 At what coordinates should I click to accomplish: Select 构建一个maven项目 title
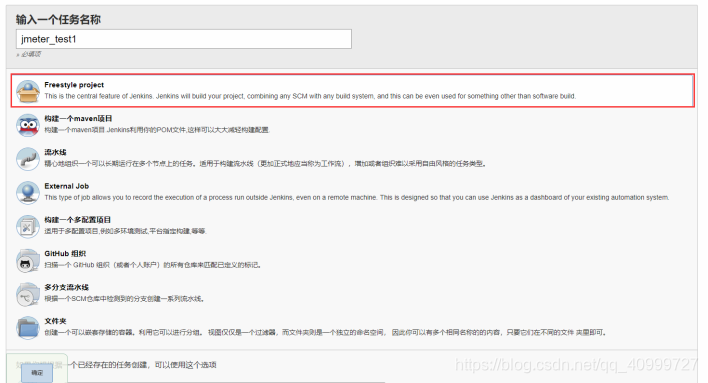[x=78, y=118]
